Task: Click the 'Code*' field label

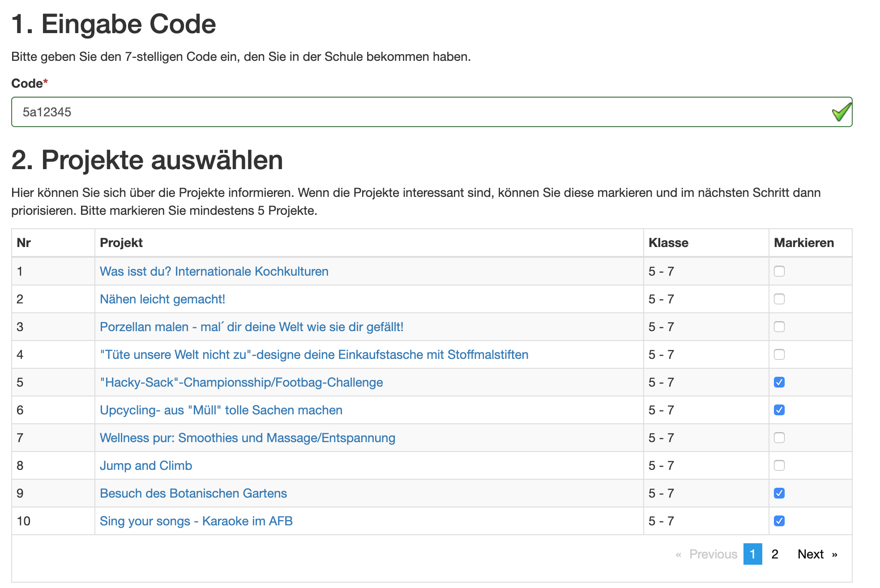Action: 30,83
